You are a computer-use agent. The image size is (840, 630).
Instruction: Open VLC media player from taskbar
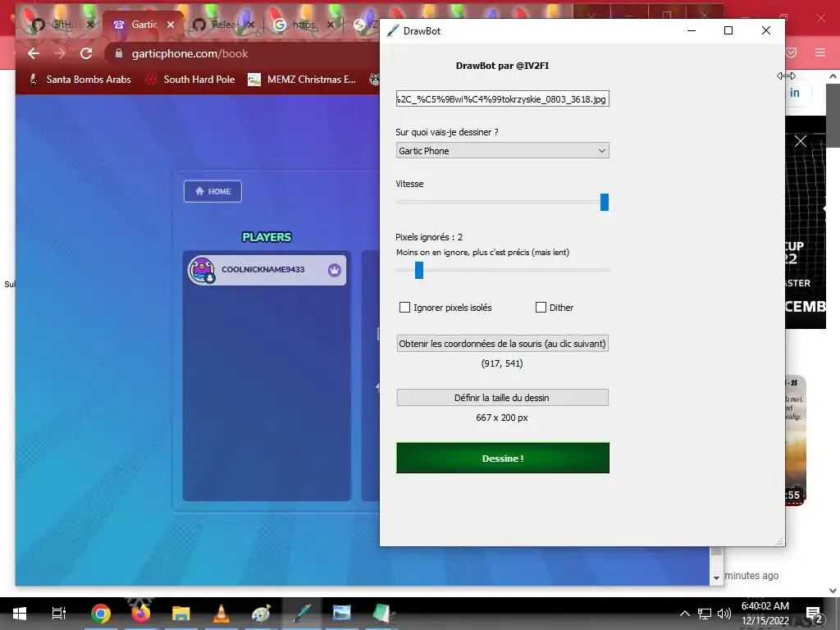click(x=221, y=614)
